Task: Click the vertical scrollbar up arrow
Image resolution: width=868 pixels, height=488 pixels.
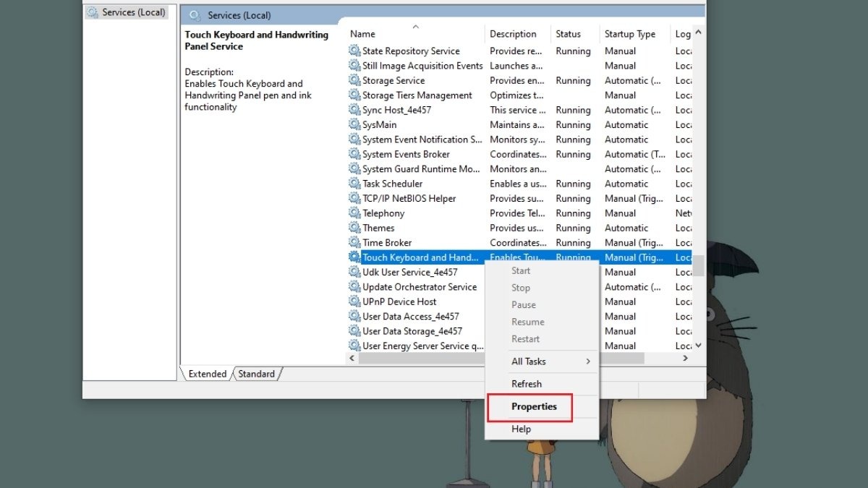Action: 699,34
